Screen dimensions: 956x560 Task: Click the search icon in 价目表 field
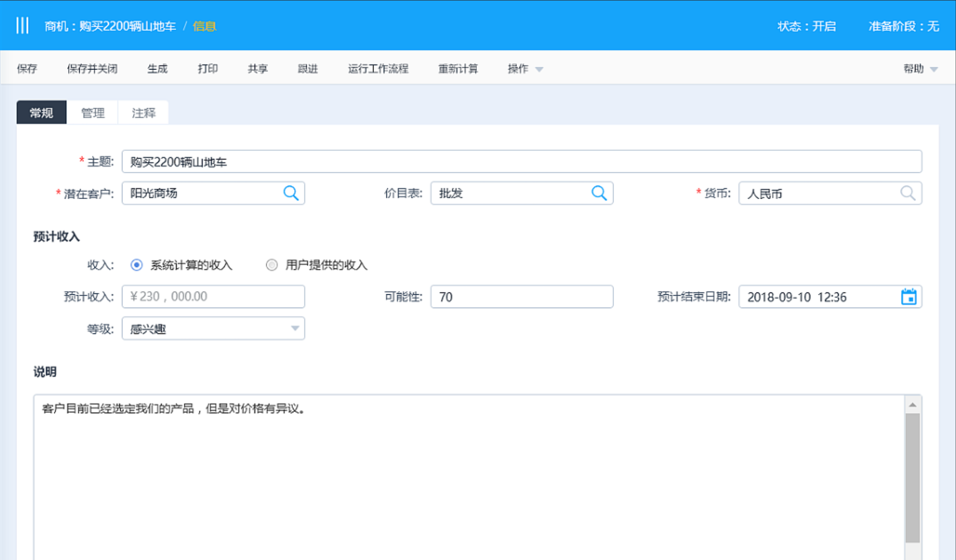tap(599, 193)
